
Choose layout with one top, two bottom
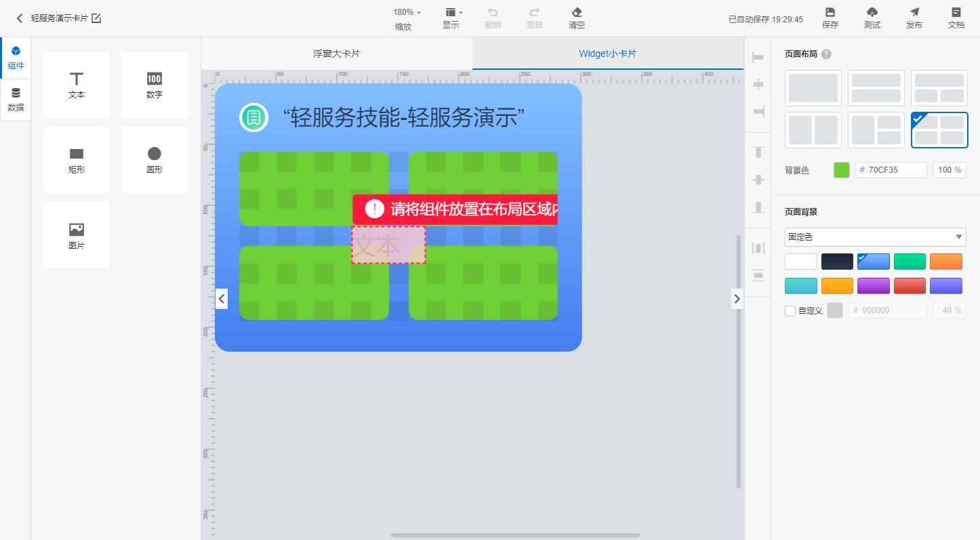pyautogui.click(x=939, y=88)
